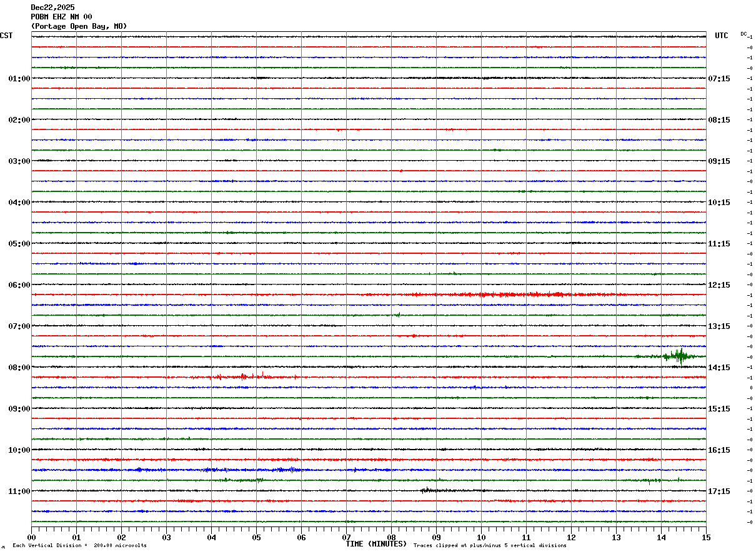Select the 02:00 CST time label
The width and height of the screenshot is (756, 554).
pyautogui.click(x=19, y=120)
